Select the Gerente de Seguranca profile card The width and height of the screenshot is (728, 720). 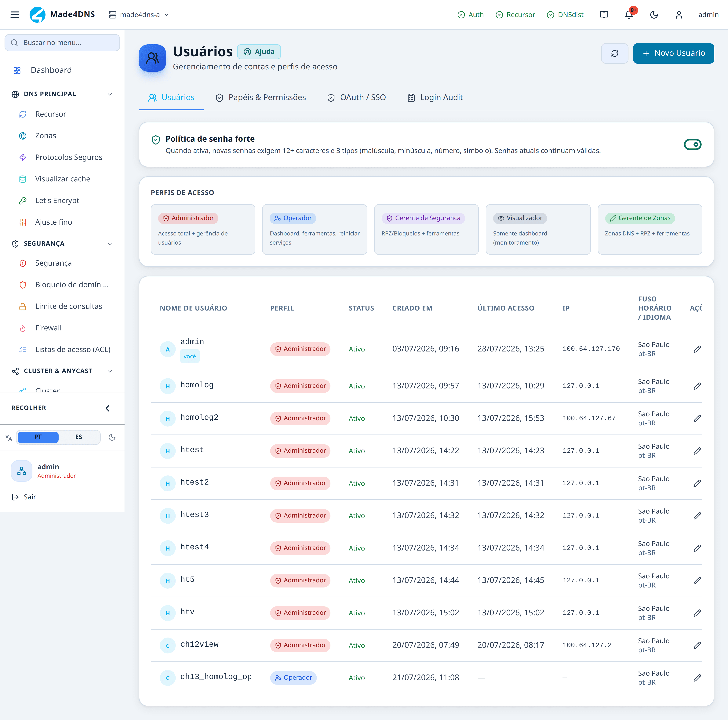click(426, 229)
